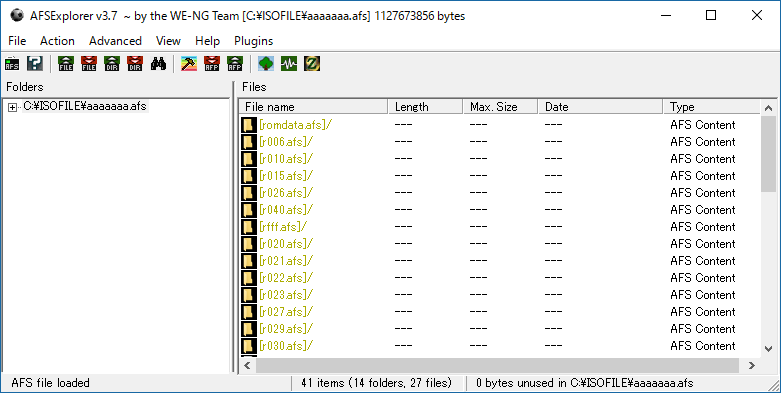Click the question mark help toolbar icon

click(35, 63)
